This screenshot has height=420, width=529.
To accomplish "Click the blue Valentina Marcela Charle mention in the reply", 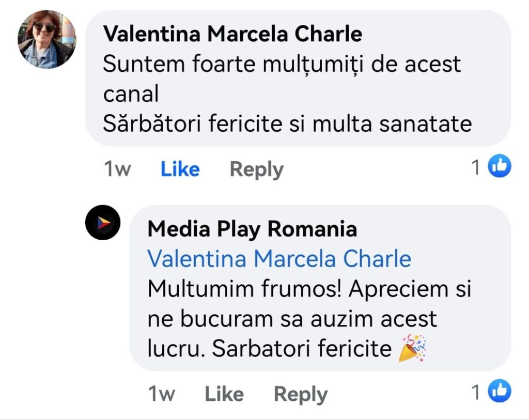I will (279, 259).
